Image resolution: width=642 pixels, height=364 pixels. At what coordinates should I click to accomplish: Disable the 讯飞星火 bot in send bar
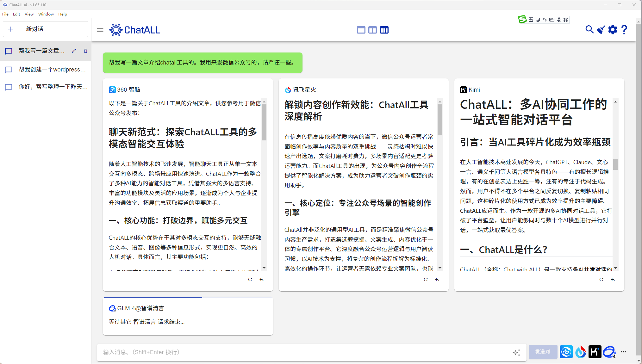point(581,352)
